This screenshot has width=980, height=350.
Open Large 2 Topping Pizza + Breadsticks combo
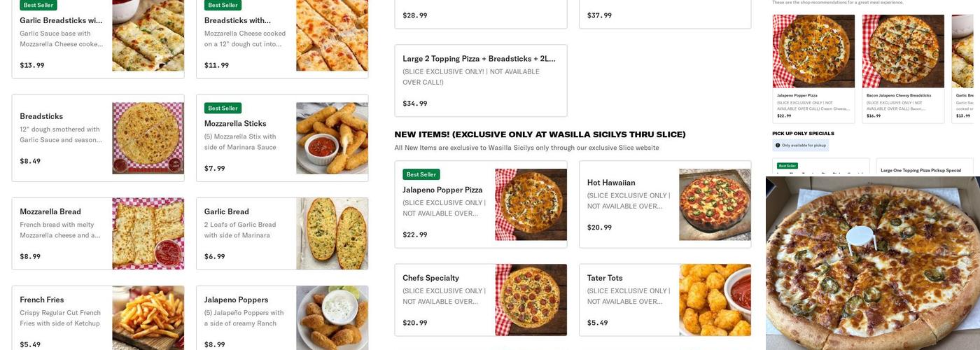(480, 80)
